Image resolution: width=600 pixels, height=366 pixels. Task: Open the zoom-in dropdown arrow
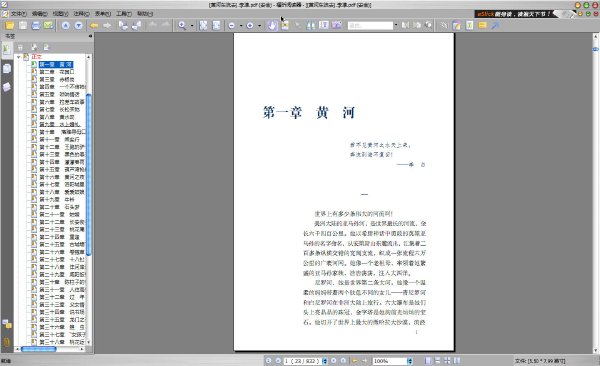tap(259, 26)
